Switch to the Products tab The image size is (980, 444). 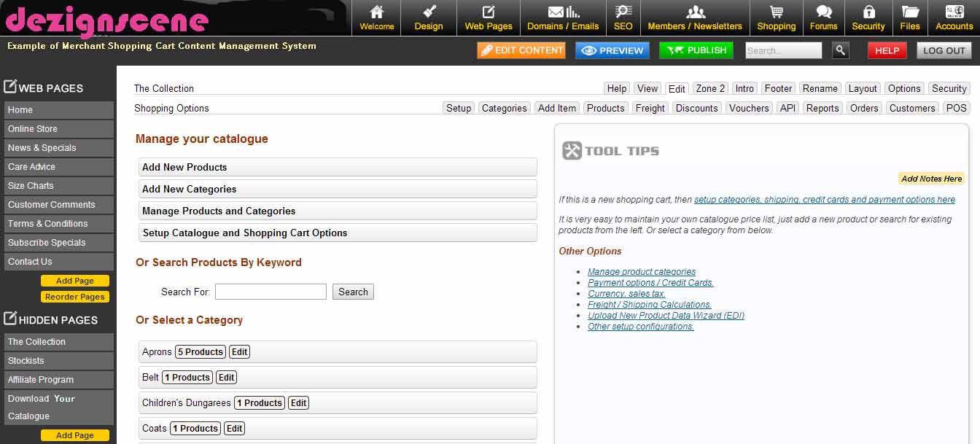click(605, 107)
